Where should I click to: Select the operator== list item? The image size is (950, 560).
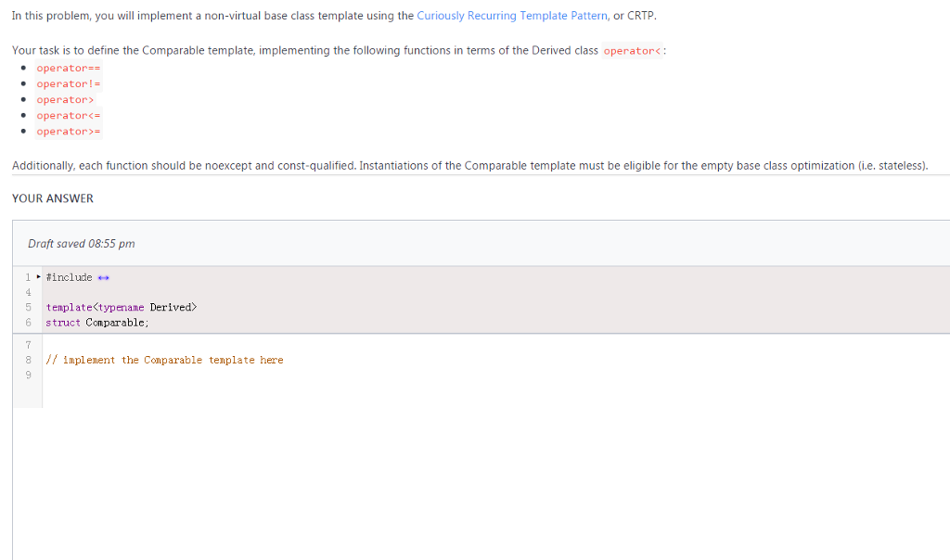(x=69, y=68)
